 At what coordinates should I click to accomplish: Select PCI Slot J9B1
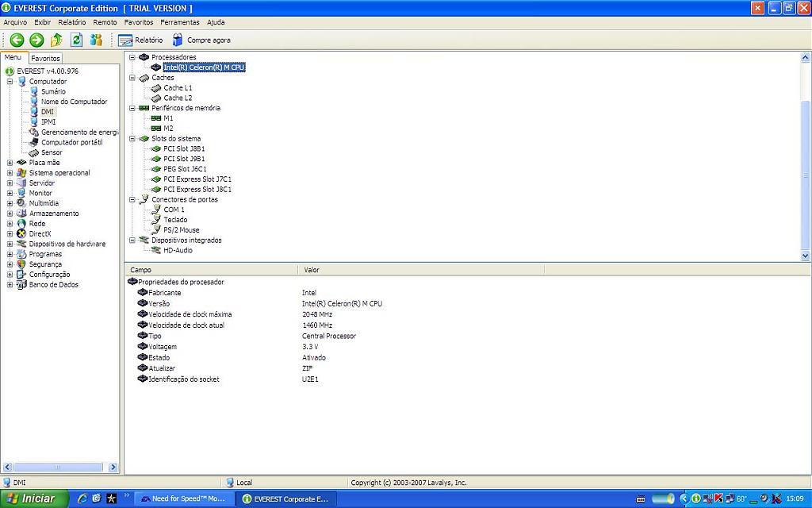(184, 159)
